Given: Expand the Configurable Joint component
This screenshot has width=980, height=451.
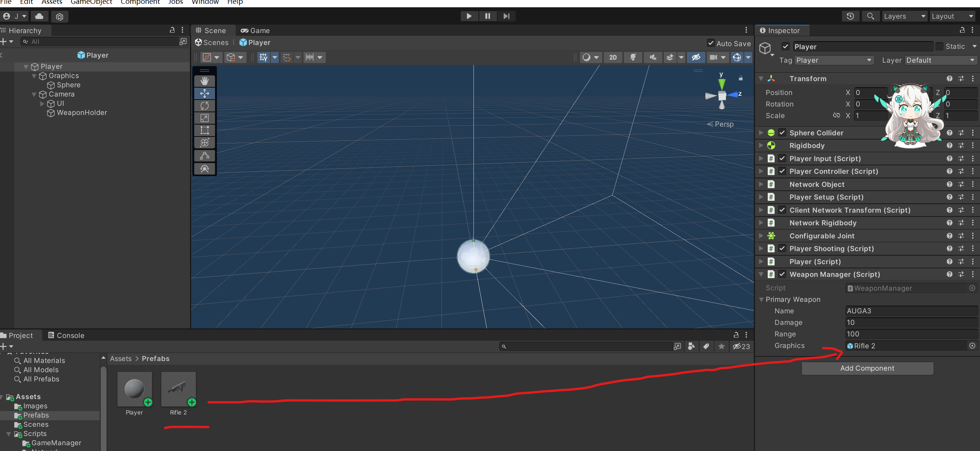Looking at the screenshot, I should tap(761, 236).
